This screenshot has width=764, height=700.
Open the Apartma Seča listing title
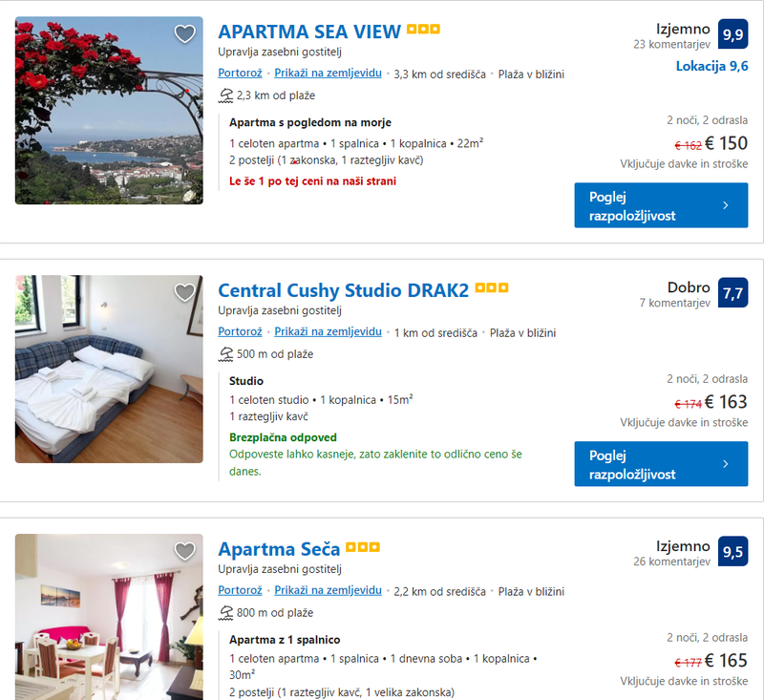(x=279, y=549)
